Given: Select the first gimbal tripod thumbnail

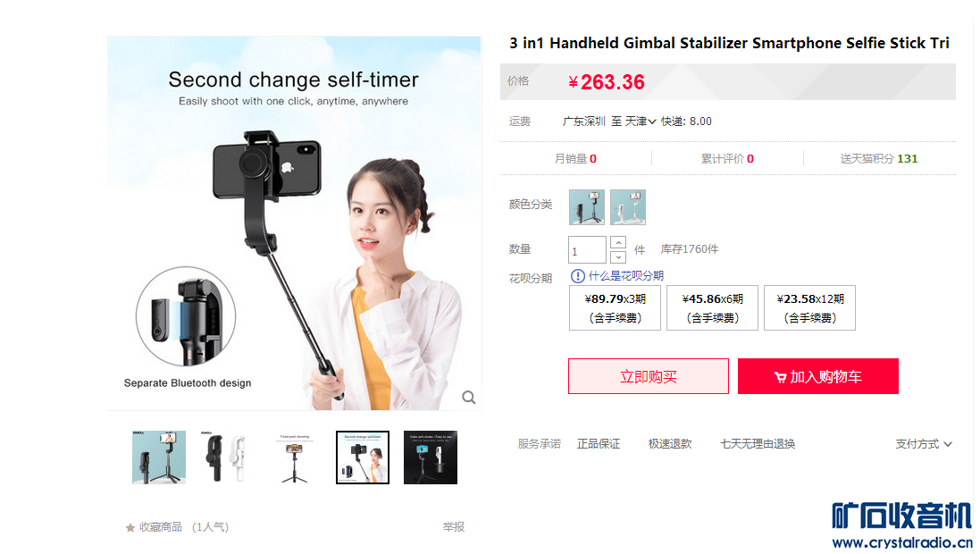Looking at the screenshot, I should pos(159,457).
